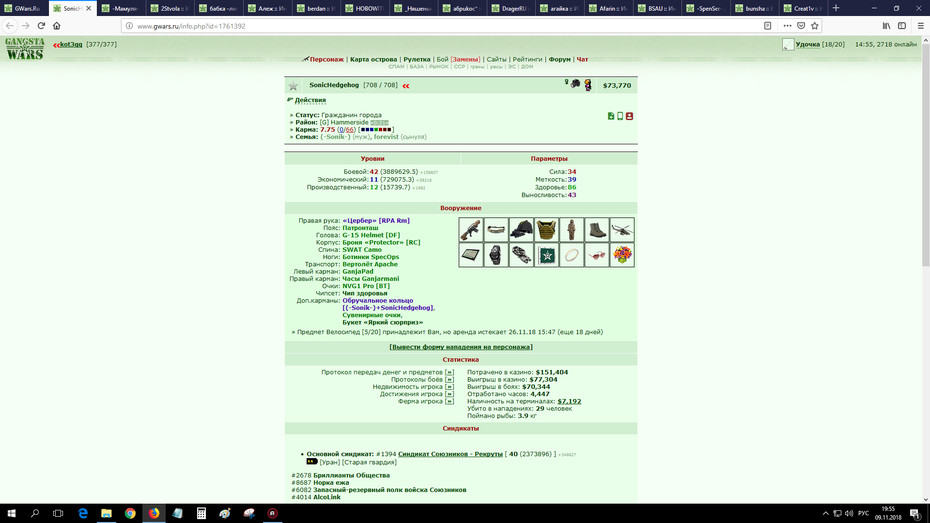This screenshot has width=930, height=523.
Task: Open the Форум menu item
Action: tap(559, 59)
